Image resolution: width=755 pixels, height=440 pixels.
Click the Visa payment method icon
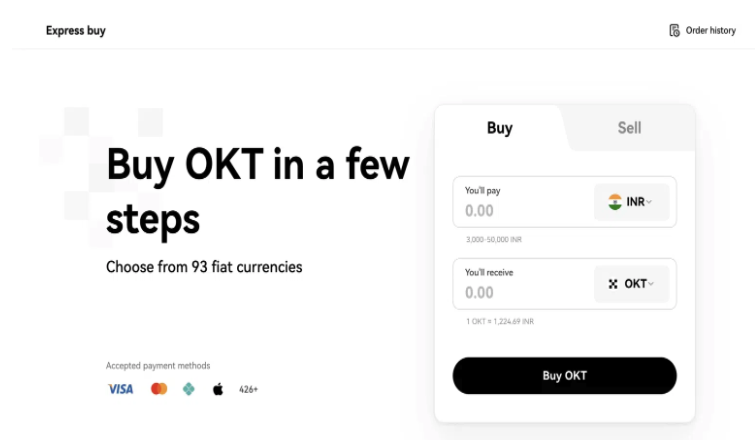click(120, 389)
